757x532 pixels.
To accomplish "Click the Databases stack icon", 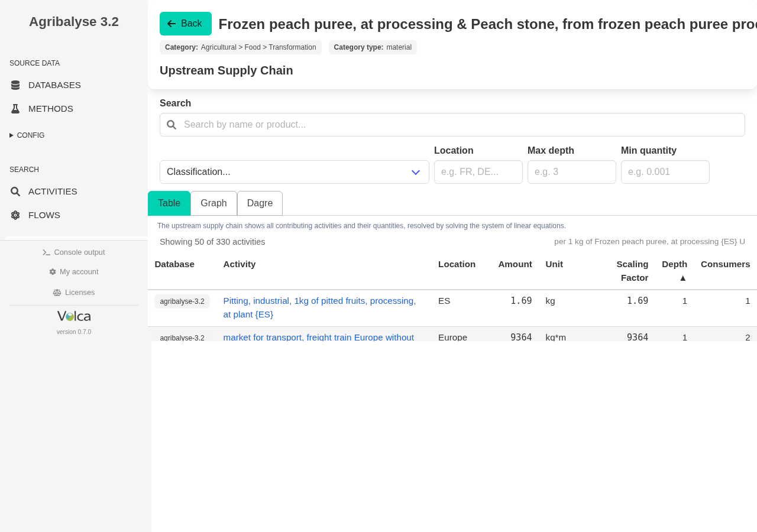I will click(x=15, y=85).
